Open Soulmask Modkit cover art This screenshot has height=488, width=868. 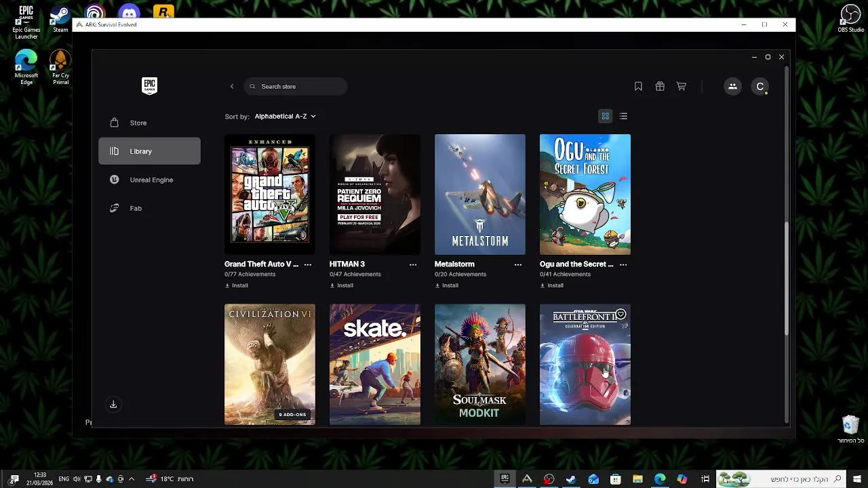coord(480,364)
